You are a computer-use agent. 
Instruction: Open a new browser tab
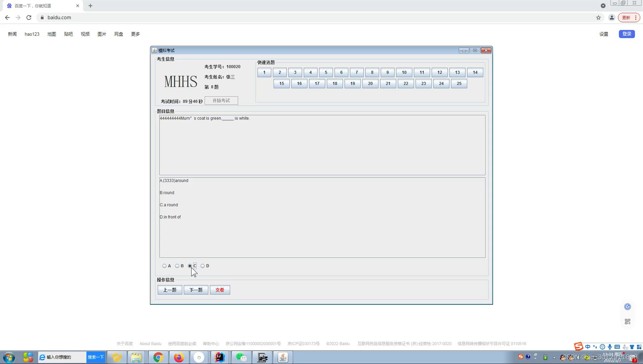tap(90, 6)
